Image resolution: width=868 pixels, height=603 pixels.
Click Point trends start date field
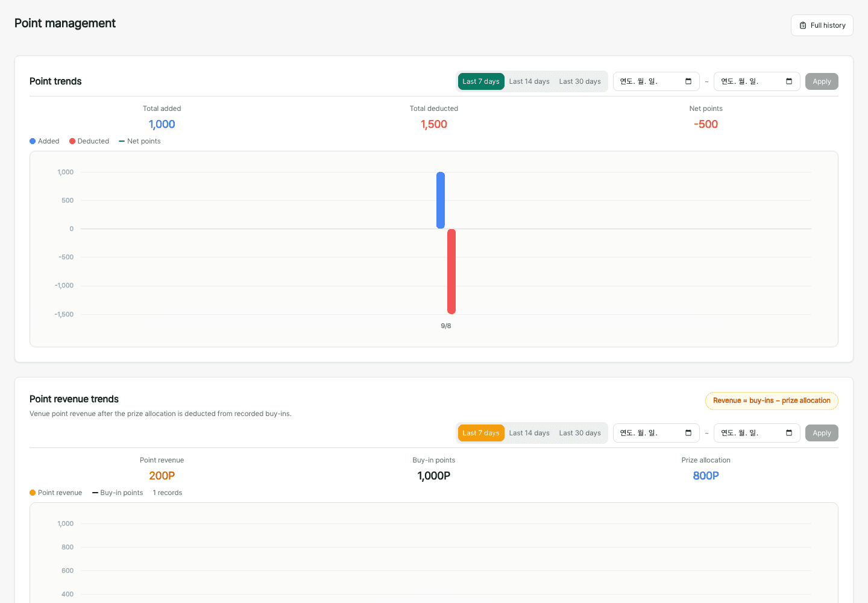pos(656,81)
